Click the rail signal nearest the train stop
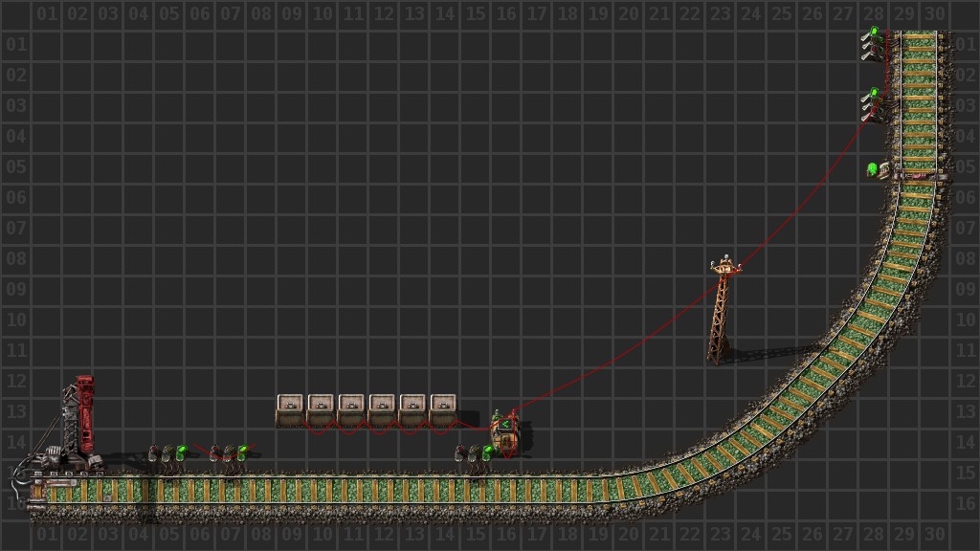This screenshot has height=551, width=980. [167, 452]
